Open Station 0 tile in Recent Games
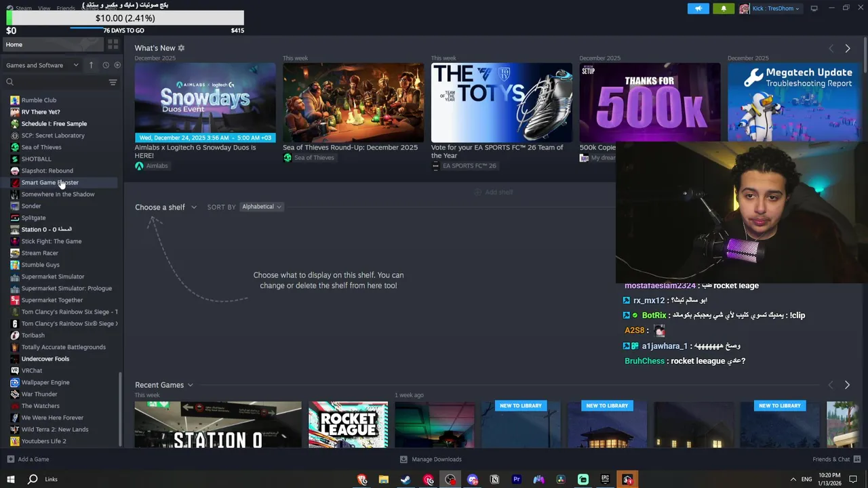 (218, 424)
